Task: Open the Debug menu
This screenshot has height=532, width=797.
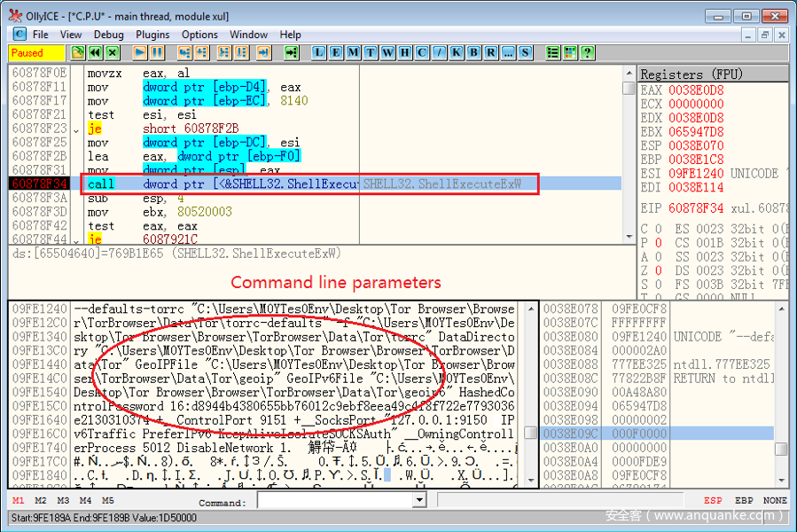Action: [109, 35]
